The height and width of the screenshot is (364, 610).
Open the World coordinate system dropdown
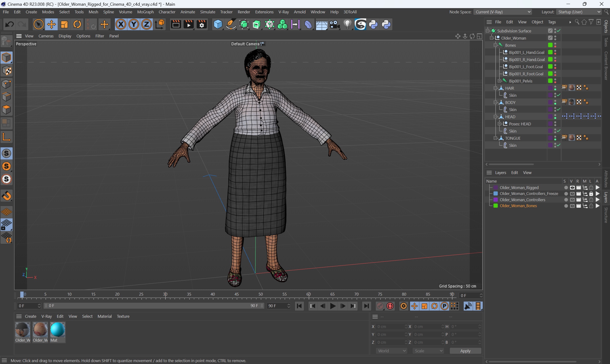[x=391, y=351]
